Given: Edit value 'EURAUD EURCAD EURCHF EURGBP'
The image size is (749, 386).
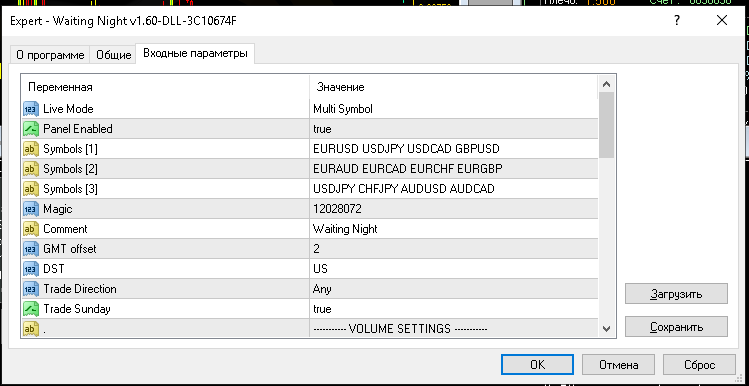Looking at the screenshot, I should click(x=407, y=169).
